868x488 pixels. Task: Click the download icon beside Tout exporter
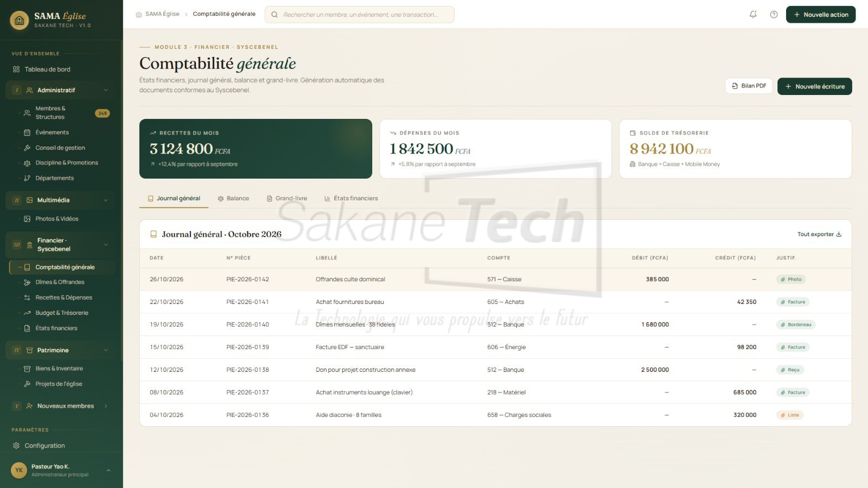[x=839, y=235]
